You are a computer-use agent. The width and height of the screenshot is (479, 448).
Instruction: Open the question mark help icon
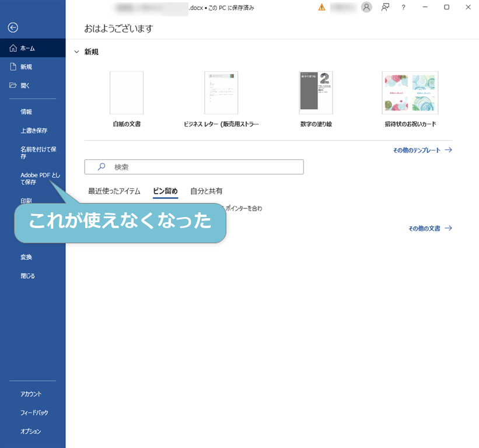click(x=404, y=8)
